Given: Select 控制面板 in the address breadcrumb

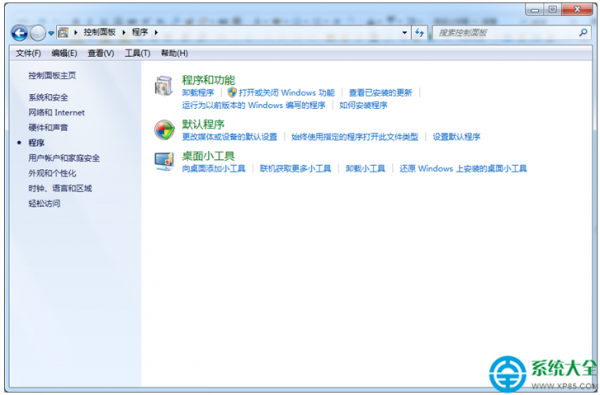Looking at the screenshot, I should [100, 32].
